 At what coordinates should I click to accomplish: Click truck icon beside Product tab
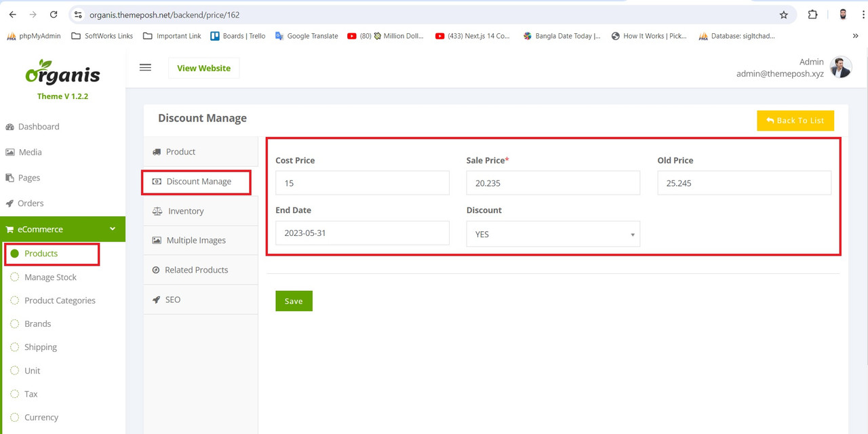tap(157, 152)
